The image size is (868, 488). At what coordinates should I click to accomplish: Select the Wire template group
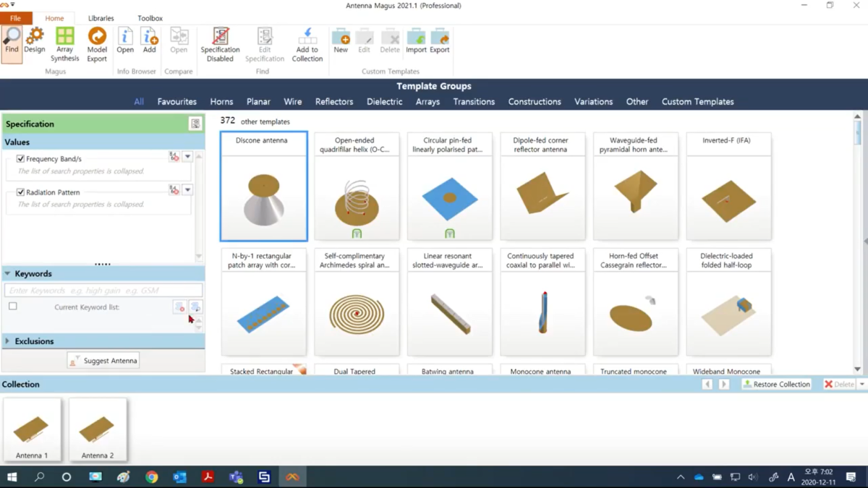click(x=293, y=102)
